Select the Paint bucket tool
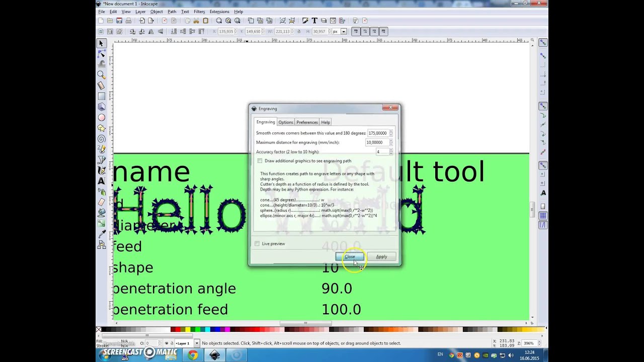644x362 pixels. click(x=101, y=212)
